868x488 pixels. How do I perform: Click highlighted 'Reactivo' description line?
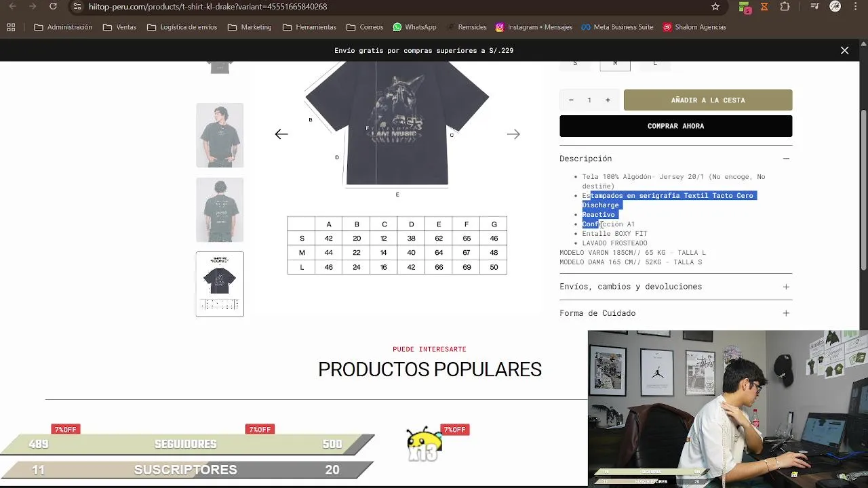point(598,215)
